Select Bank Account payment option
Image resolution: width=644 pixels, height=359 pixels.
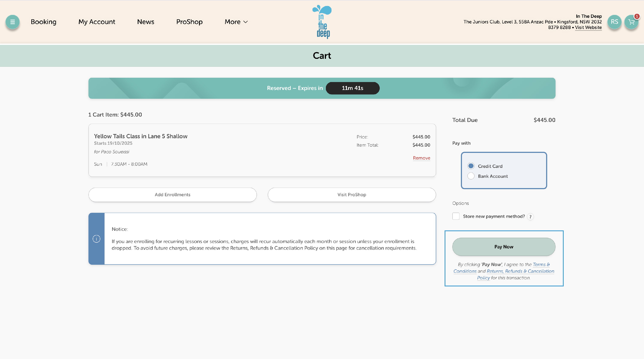tap(471, 176)
